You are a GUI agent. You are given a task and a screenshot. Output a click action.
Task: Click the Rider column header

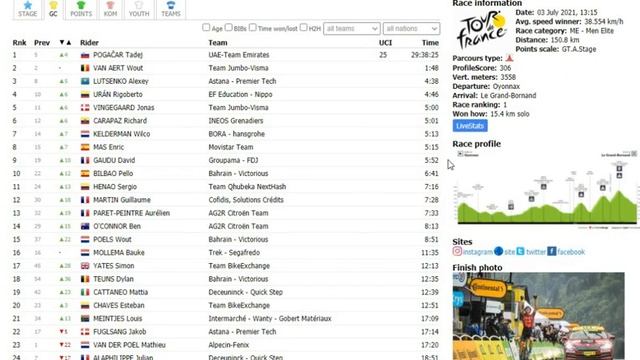click(89, 42)
